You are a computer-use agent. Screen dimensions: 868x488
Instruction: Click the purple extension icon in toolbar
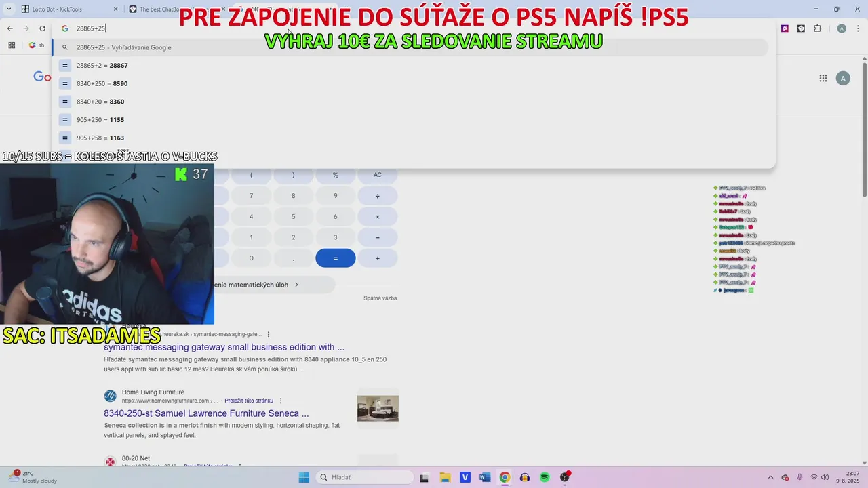(x=785, y=28)
